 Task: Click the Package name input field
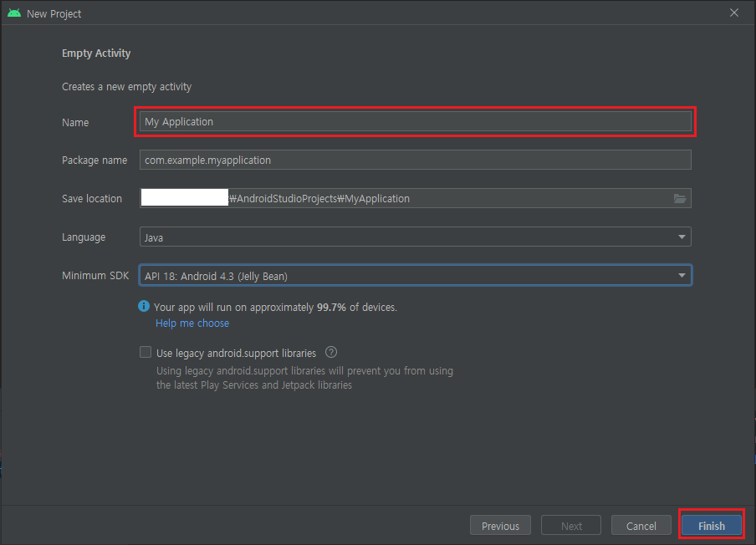[415, 160]
